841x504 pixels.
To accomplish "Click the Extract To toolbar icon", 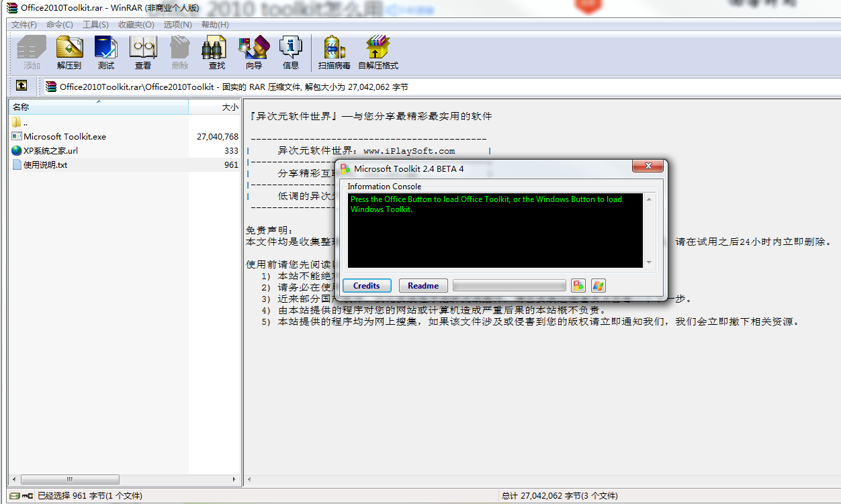I will tap(69, 52).
